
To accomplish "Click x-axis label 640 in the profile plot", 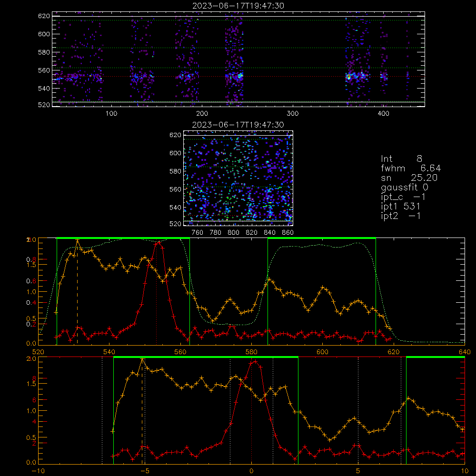I will coord(465,352).
